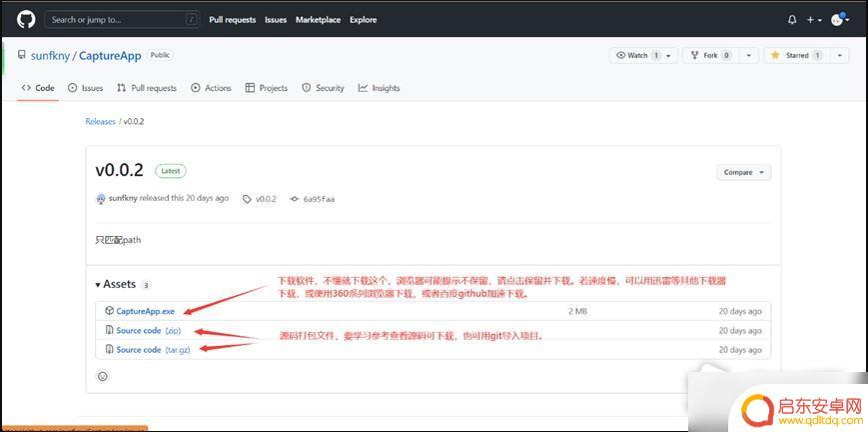
Task: Click the Releases breadcrumb link
Action: pyautogui.click(x=100, y=121)
